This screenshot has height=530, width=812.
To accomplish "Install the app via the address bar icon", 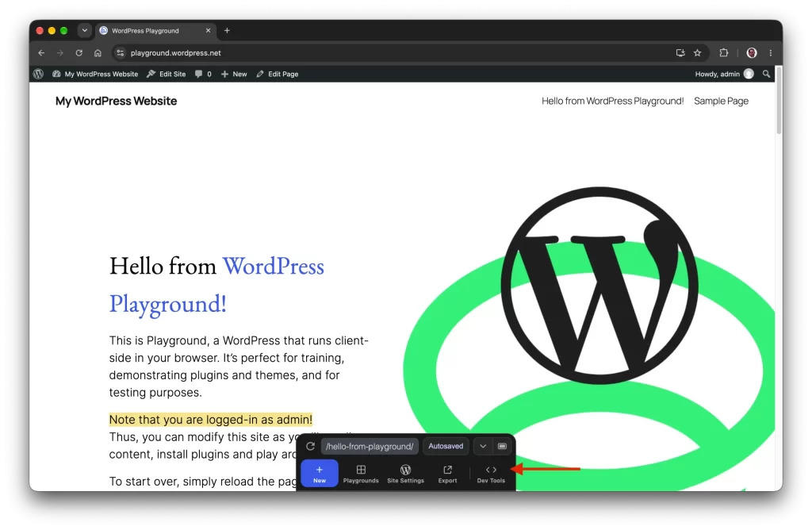I will (680, 53).
